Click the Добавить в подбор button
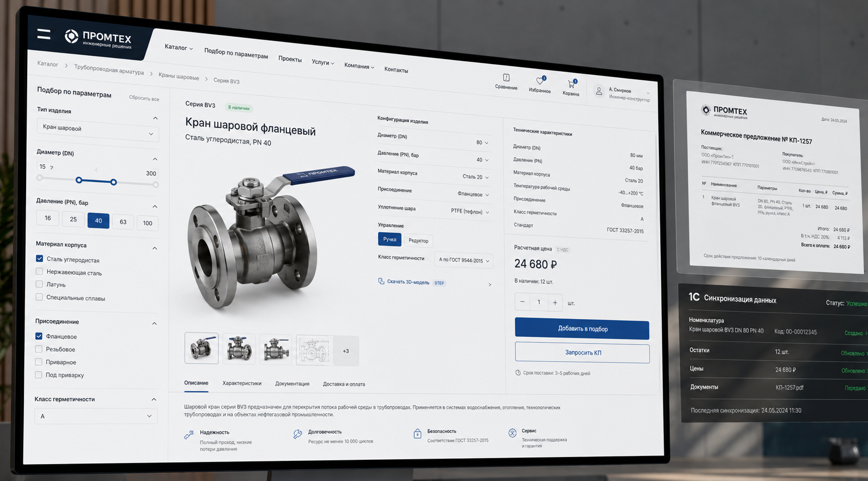Viewport: 868px width, 481px height. [582, 329]
